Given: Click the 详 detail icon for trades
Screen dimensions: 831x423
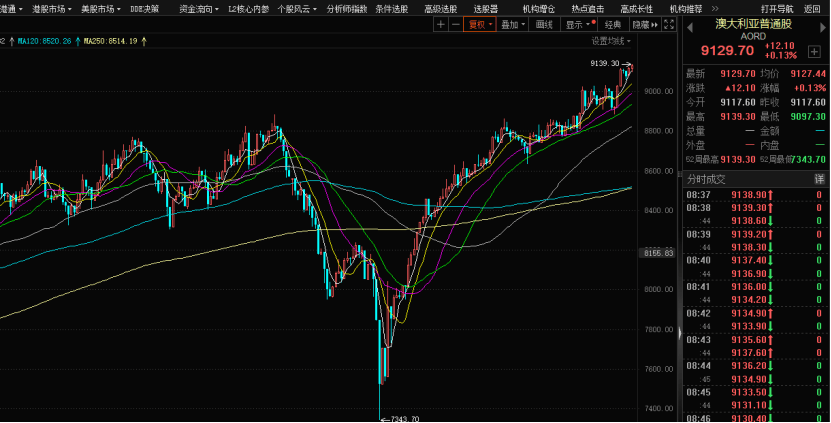Looking at the screenshot, I should [819, 178].
